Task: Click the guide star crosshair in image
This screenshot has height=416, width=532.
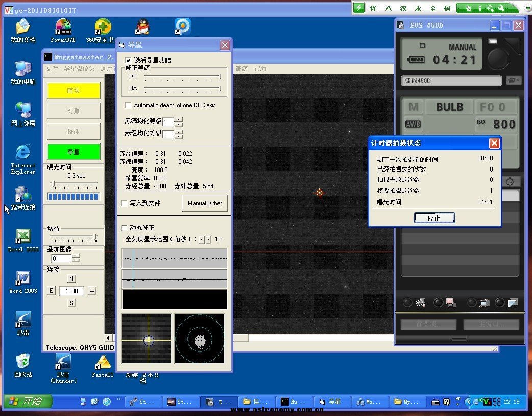Action: [319, 193]
